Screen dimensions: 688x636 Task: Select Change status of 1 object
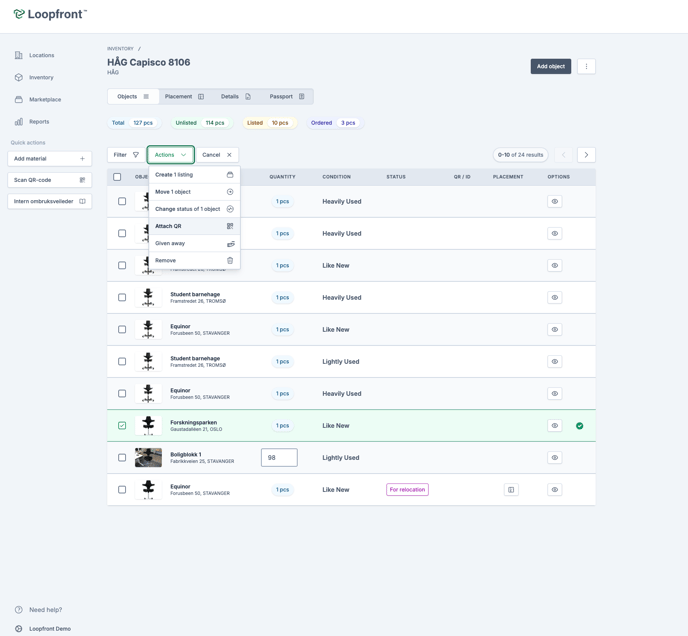pyautogui.click(x=194, y=209)
